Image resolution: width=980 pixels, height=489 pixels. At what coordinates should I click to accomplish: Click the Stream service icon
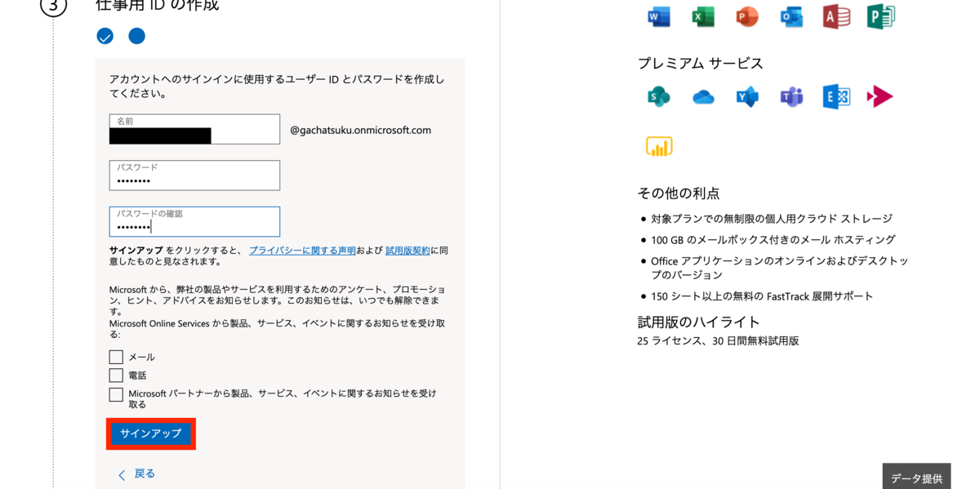coord(880,97)
